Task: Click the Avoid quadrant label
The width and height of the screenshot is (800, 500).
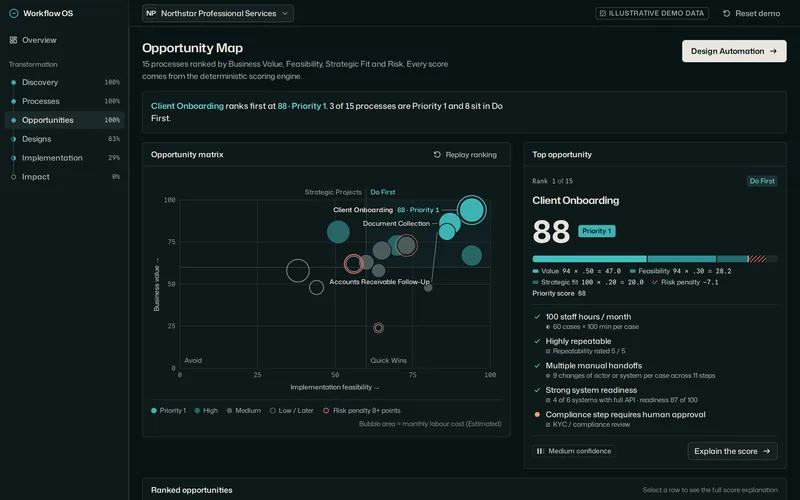Action: [x=193, y=360]
